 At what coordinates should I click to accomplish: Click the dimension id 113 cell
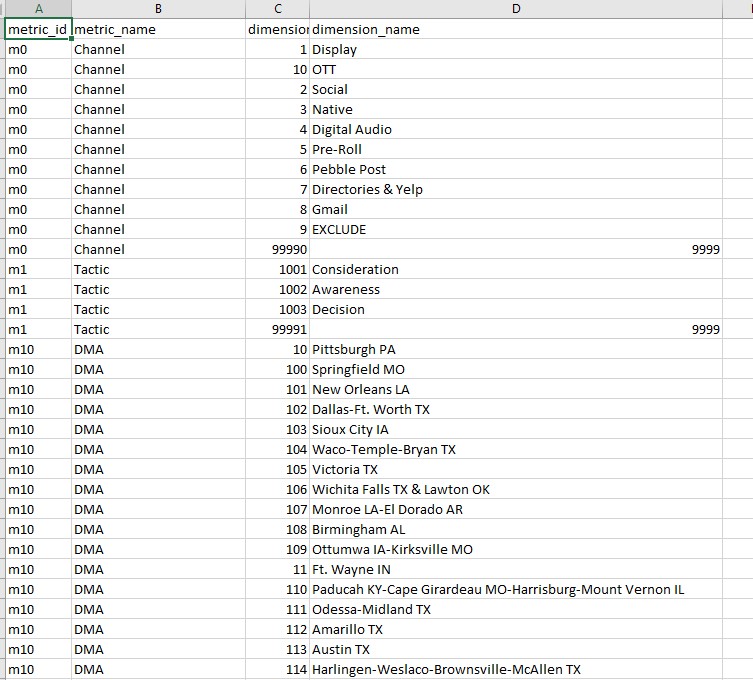tap(278, 650)
